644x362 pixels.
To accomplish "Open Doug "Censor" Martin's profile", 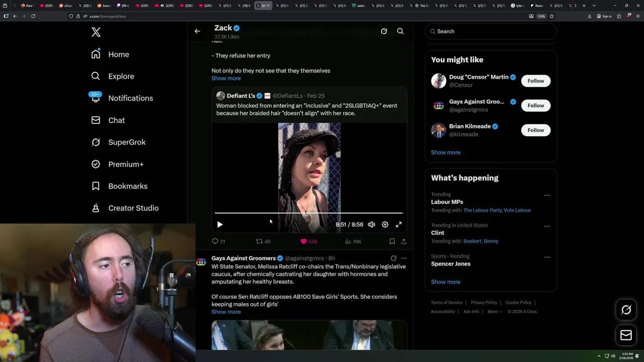I will point(478,77).
